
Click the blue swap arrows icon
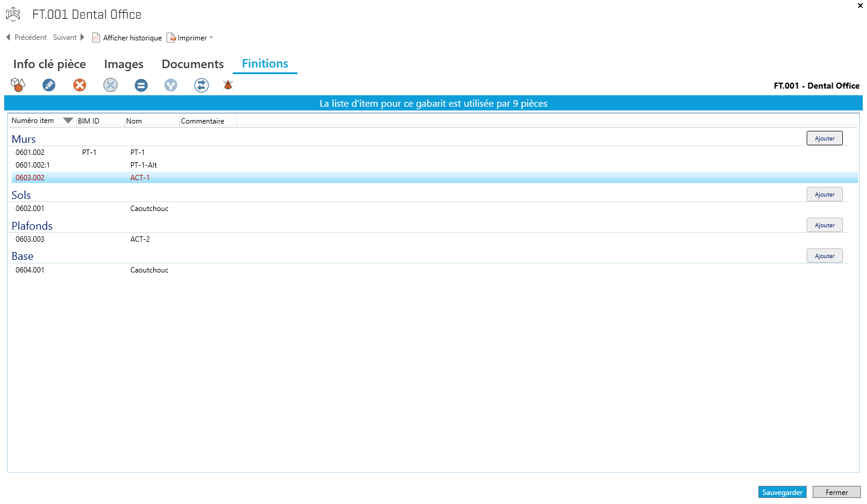(201, 85)
